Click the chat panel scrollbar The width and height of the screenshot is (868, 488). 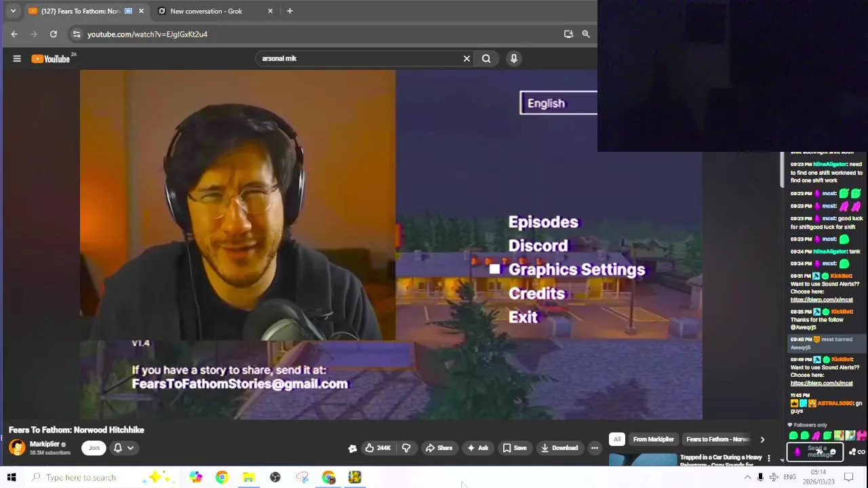tap(781, 169)
